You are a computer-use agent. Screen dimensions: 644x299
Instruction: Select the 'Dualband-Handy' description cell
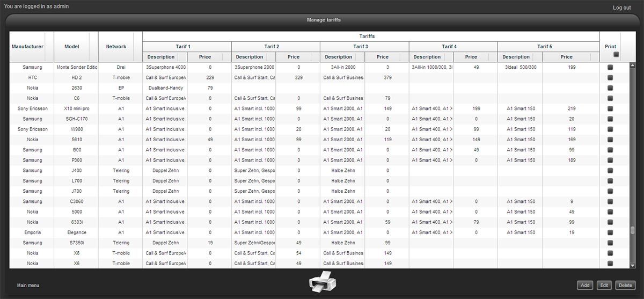165,88
